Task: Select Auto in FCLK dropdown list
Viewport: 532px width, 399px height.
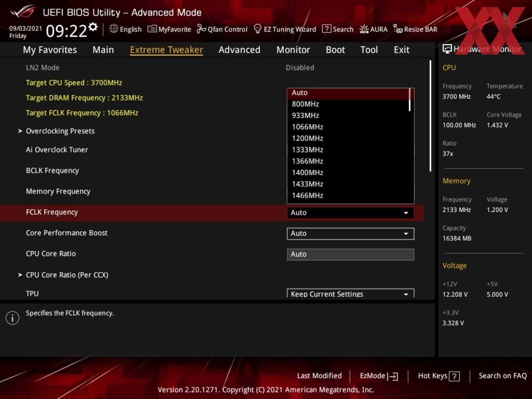Action: coord(348,93)
